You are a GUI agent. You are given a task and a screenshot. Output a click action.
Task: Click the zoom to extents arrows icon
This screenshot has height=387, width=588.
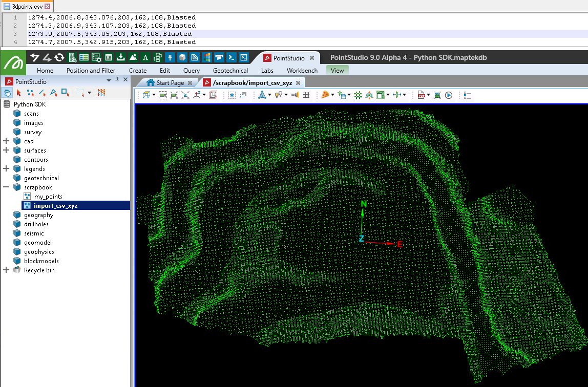[x=185, y=95]
